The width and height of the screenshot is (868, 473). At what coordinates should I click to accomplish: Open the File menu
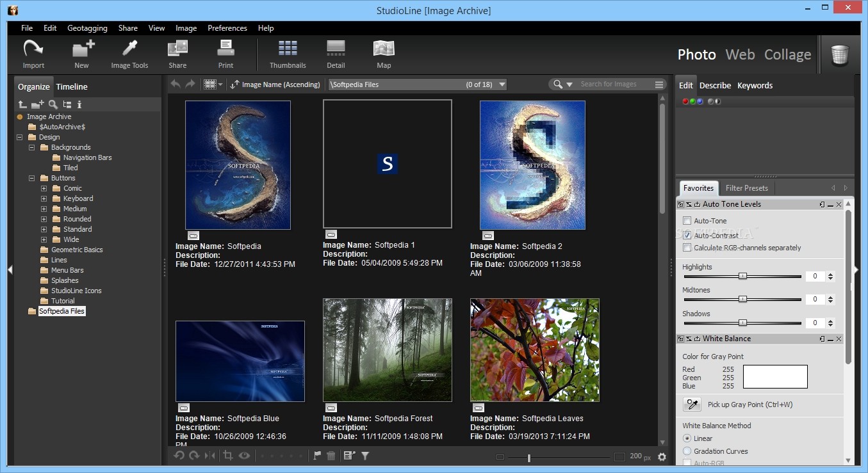(27, 28)
